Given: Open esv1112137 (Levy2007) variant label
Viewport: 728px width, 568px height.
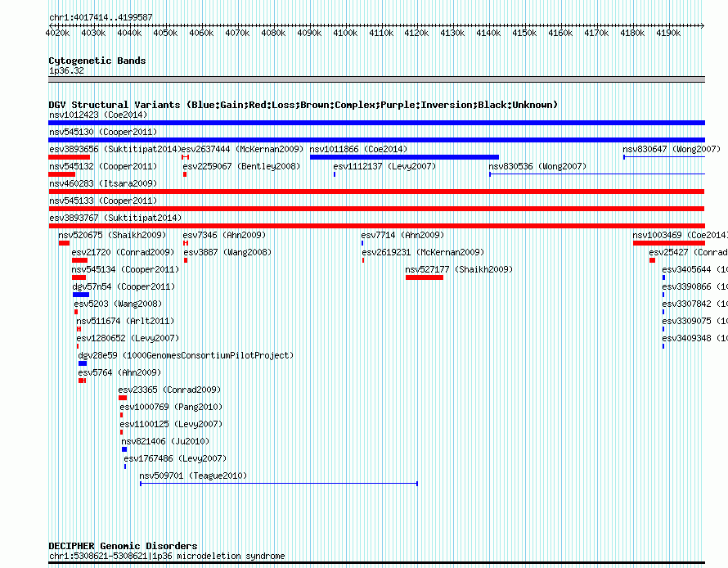Looking at the screenshot, I should coord(384,166).
